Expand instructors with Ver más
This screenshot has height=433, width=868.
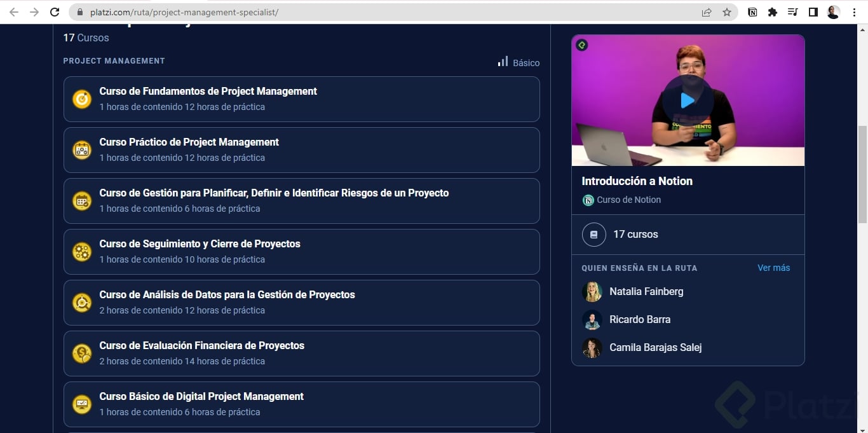point(773,268)
